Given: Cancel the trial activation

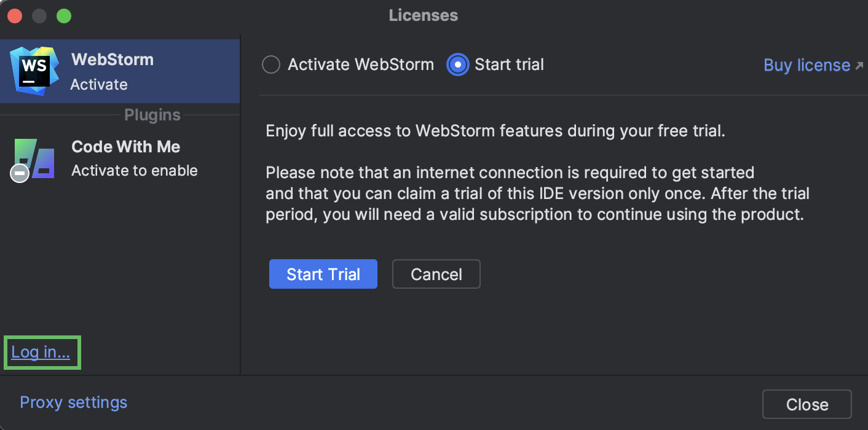Looking at the screenshot, I should point(436,274).
